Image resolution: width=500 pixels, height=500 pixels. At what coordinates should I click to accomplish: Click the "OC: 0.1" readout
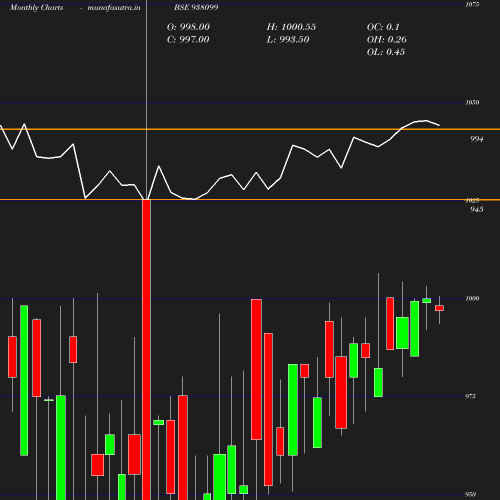point(383,27)
